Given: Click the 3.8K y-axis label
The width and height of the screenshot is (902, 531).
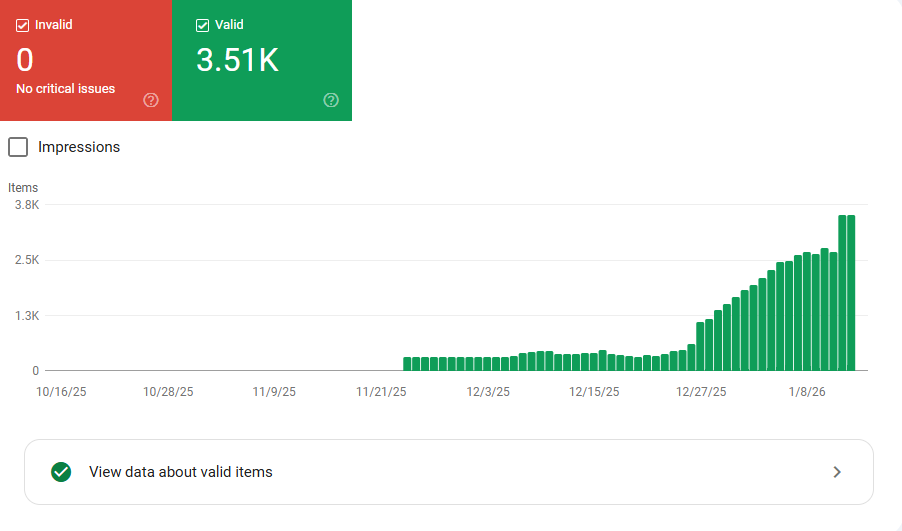Looking at the screenshot, I should tap(26, 205).
